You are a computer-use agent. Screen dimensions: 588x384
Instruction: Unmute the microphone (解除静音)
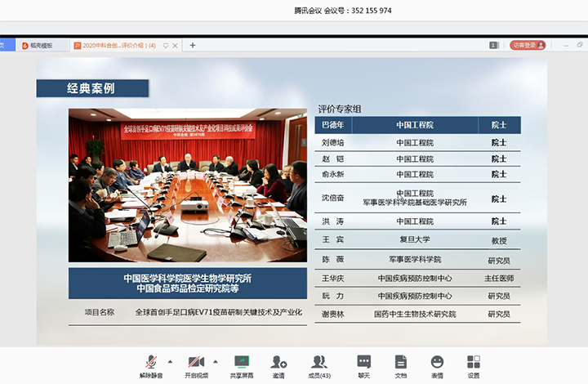tap(150, 363)
